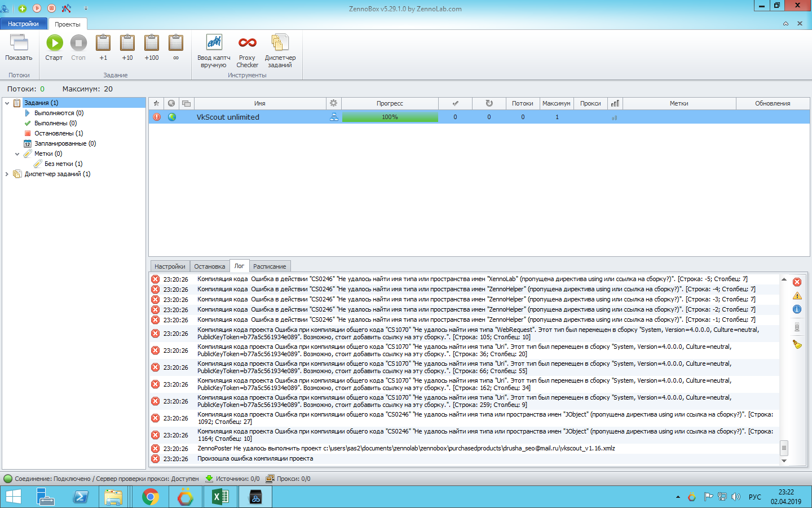Click the refresh-arrow column header
812x508 pixels.
(489, 103)
